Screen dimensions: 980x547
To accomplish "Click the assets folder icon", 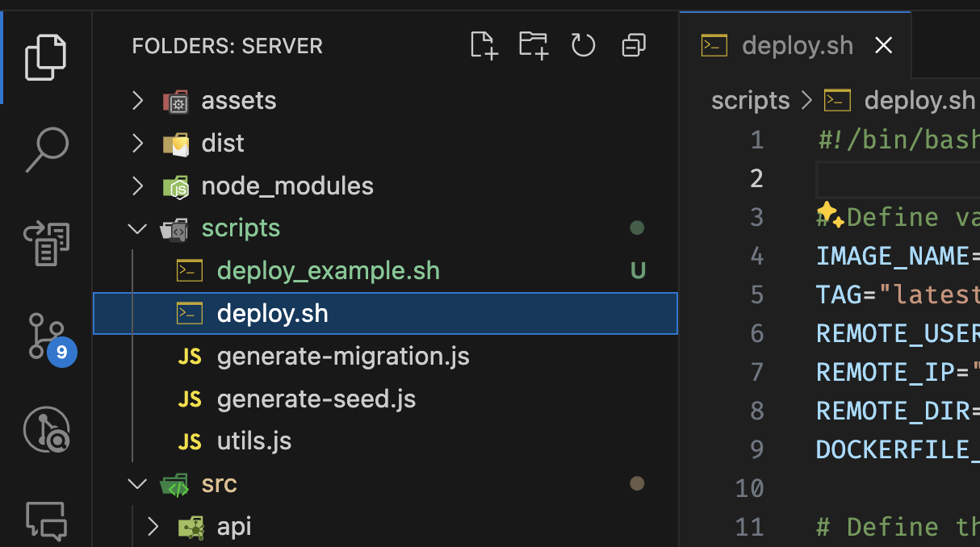I will [x=176, y=101].
